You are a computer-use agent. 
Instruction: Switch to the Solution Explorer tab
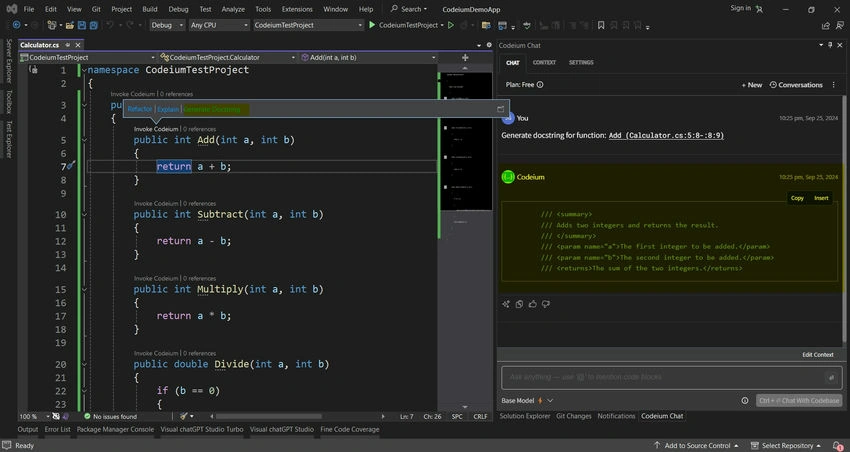pos(525,416)
